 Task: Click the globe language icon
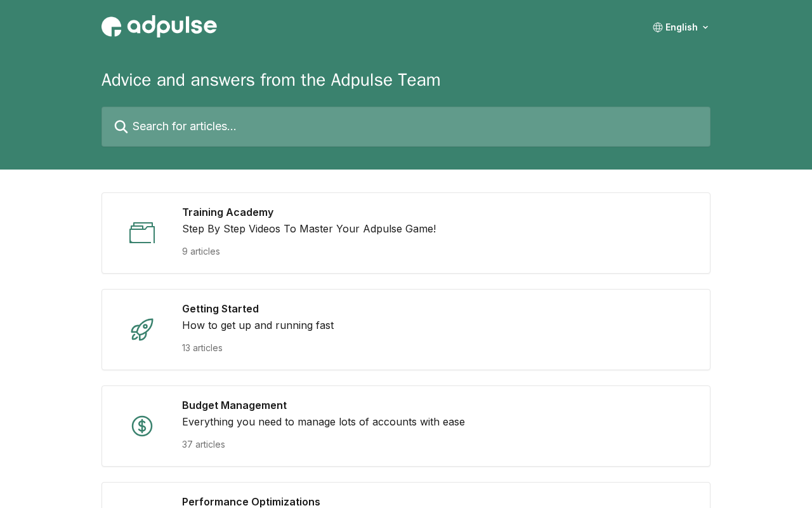[x=658, y=27]
